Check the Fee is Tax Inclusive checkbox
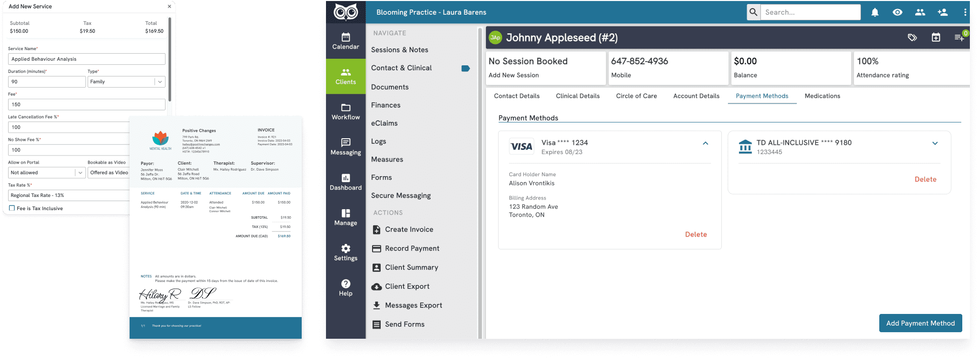 coord(12,208)
